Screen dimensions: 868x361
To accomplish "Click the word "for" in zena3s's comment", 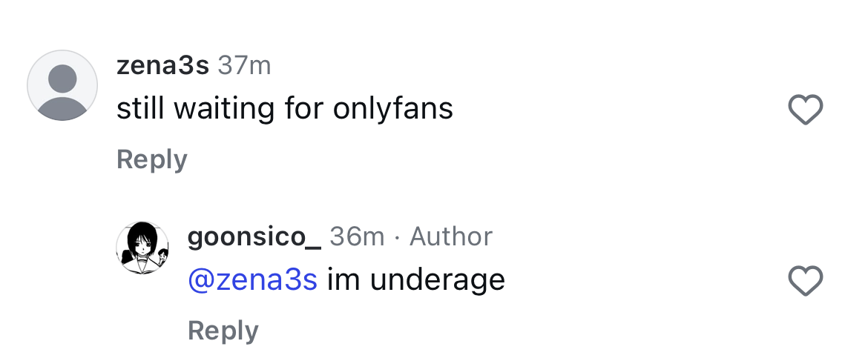I will pyautogui.click(x=304, y=110).
